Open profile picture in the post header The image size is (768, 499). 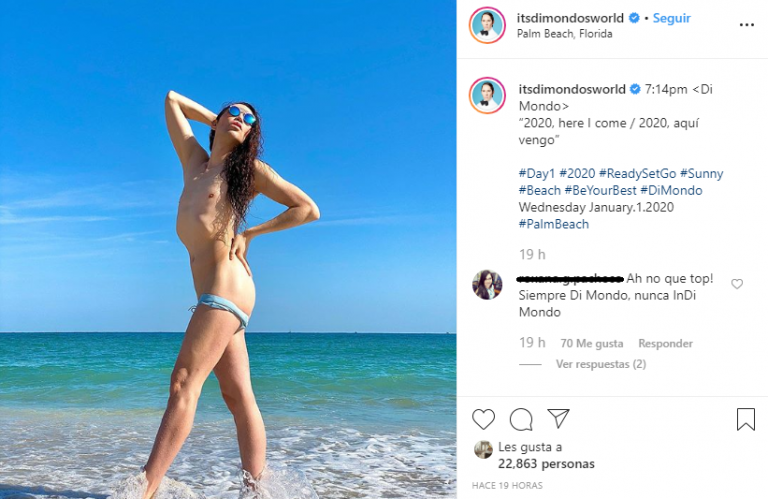click(487, 25)
